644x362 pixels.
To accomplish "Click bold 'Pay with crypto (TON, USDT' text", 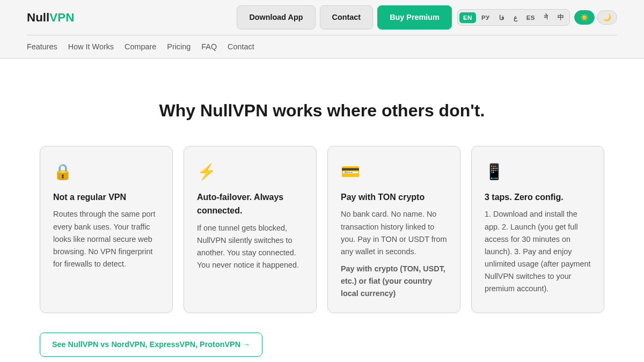I will pyautogui.click(x=393, y=281).
